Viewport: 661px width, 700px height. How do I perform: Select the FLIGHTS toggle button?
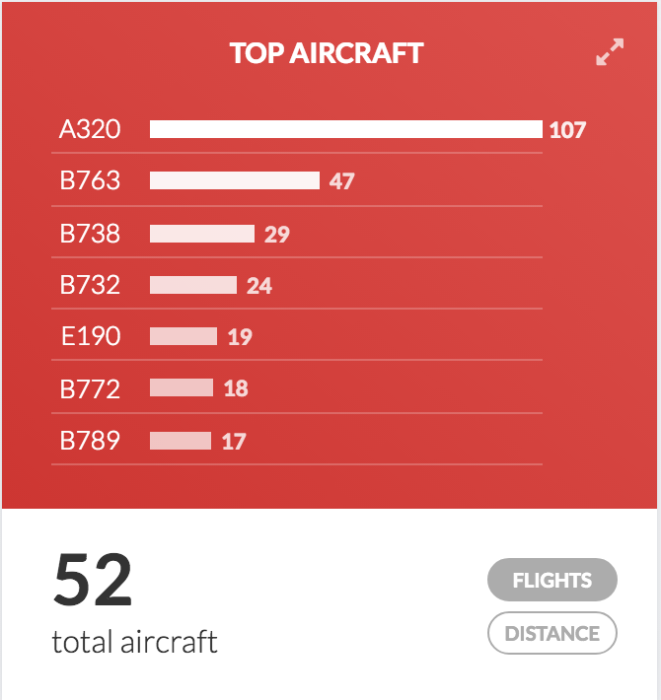click(x=552, y=580)
